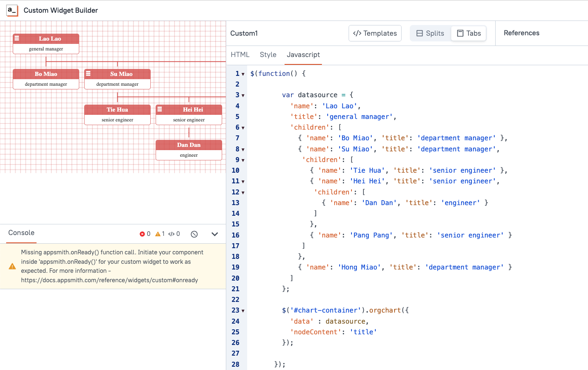Open the HTML tab
Viewport: 588px width, 370px height.
click(x=240, y=55)
